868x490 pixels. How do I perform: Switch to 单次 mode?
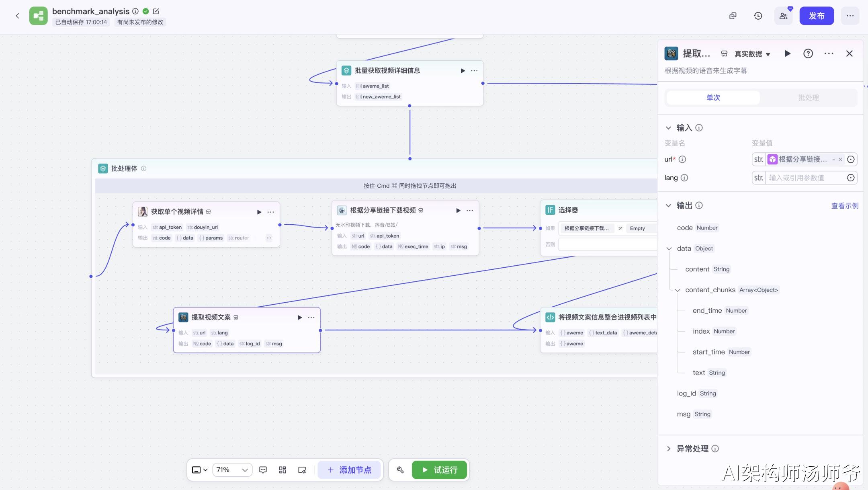pyautogui.click(x=713, y=98)
